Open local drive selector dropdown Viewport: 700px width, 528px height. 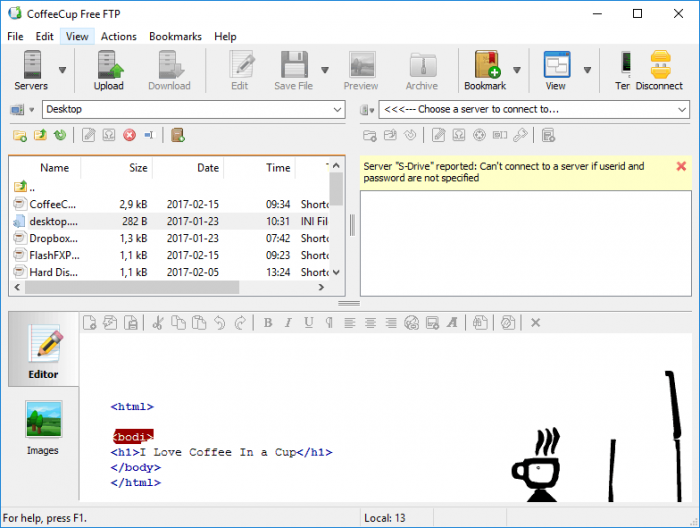tap(22, 110)
